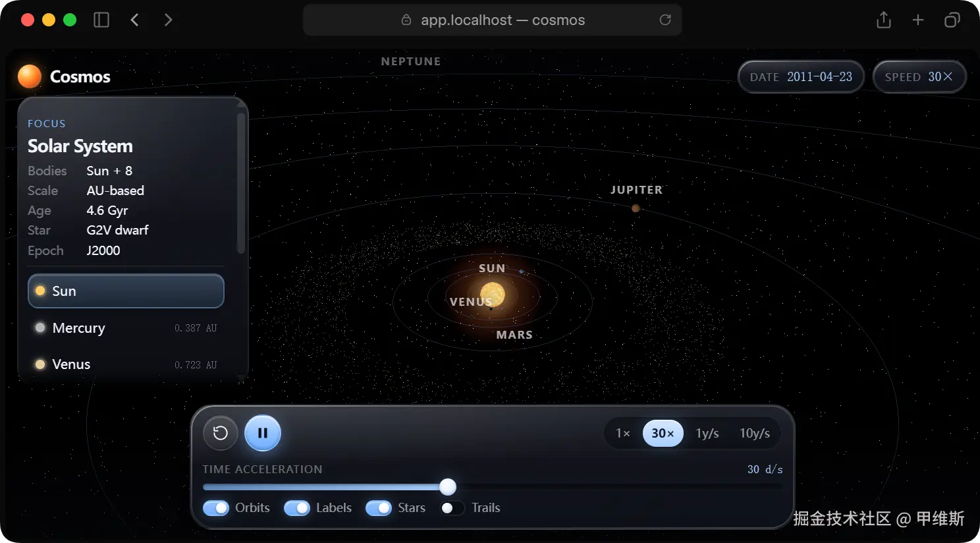Screen dimensions: 980x543
Task: Reload the page using the refresh icon
Action: click(x=665, y=20)
